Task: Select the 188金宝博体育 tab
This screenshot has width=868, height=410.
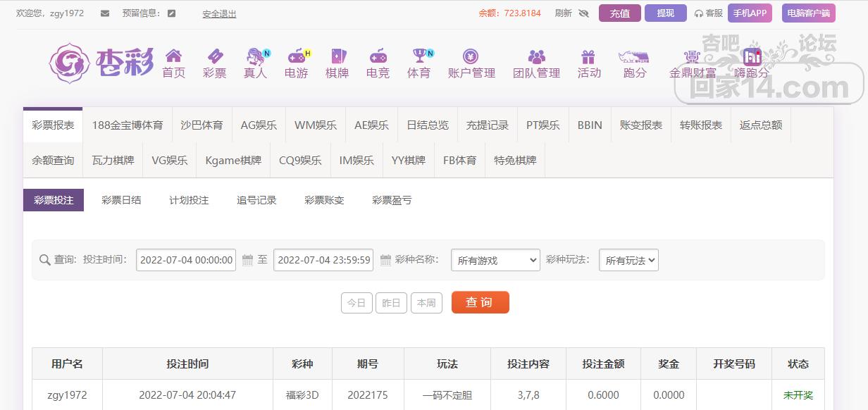Action: [128, 125]
